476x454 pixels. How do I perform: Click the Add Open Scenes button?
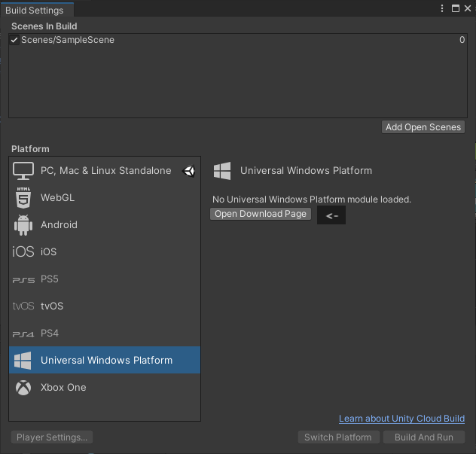pos(423,127)
